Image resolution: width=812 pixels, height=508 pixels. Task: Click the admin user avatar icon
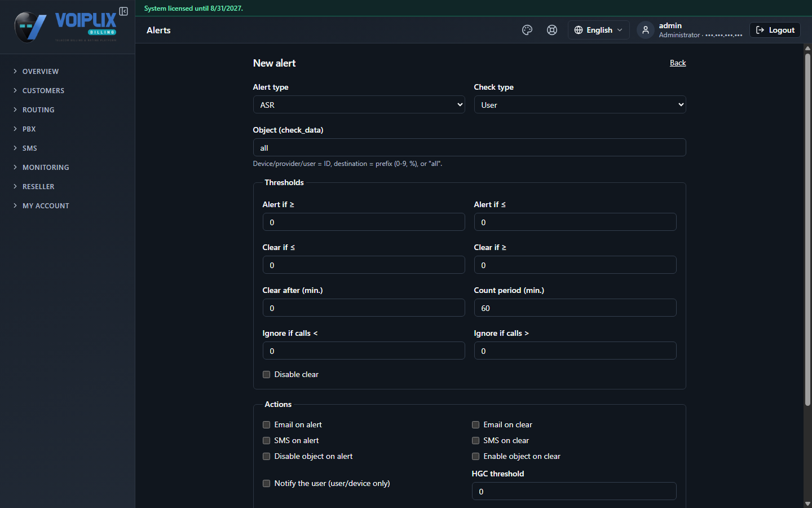[x=646, y=30]
